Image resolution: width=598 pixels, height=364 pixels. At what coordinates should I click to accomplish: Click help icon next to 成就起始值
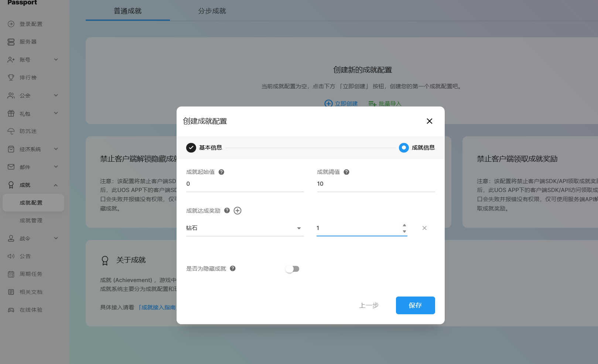pyautogui.click(x=221, y=172)
